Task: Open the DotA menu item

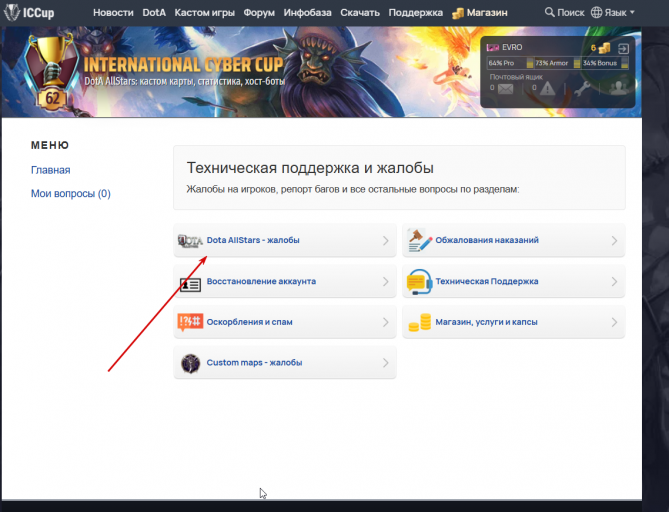Action: pos(154,13)
